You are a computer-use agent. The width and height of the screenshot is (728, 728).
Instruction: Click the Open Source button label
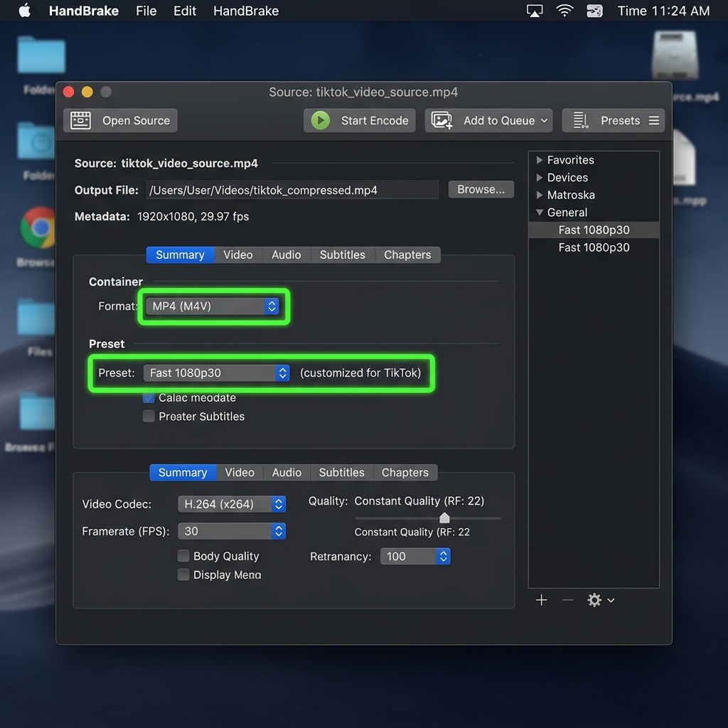pos(136,121)
